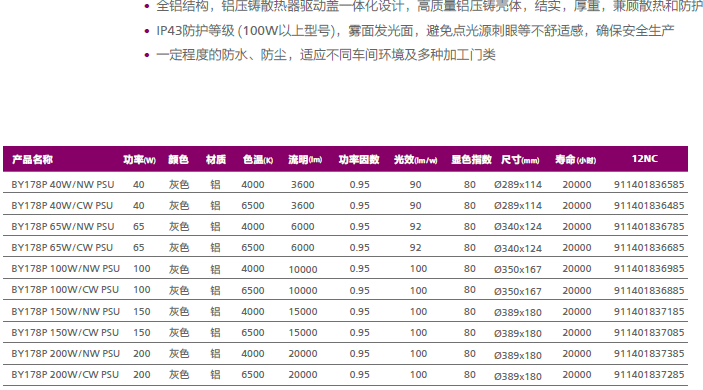The image size is (703, 390).
Task: Select the BY178P 200W/CW PSU product name
Action: 65,375
